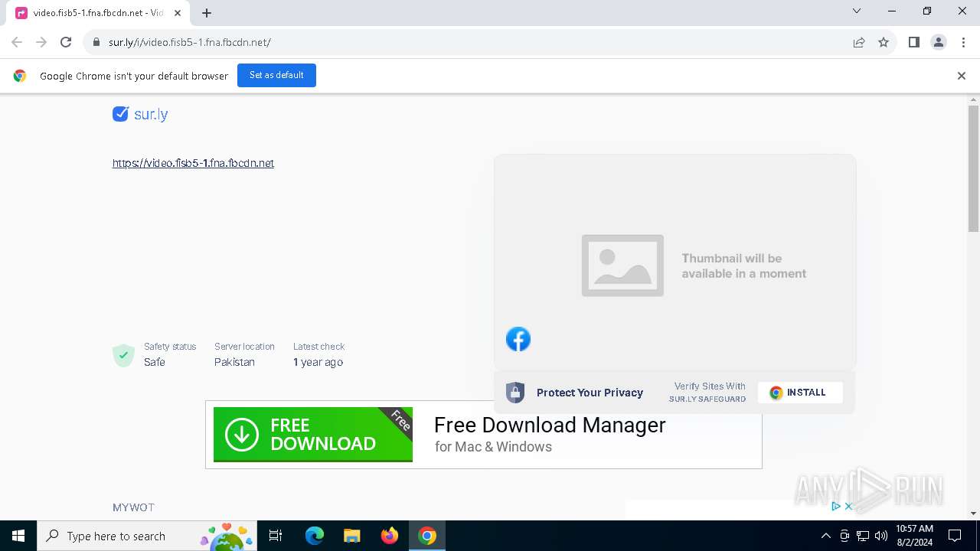Open the Chrome profile avatar
Viewport: 980px width, 551px height.
pyautogui.click(x=939, y=42)
